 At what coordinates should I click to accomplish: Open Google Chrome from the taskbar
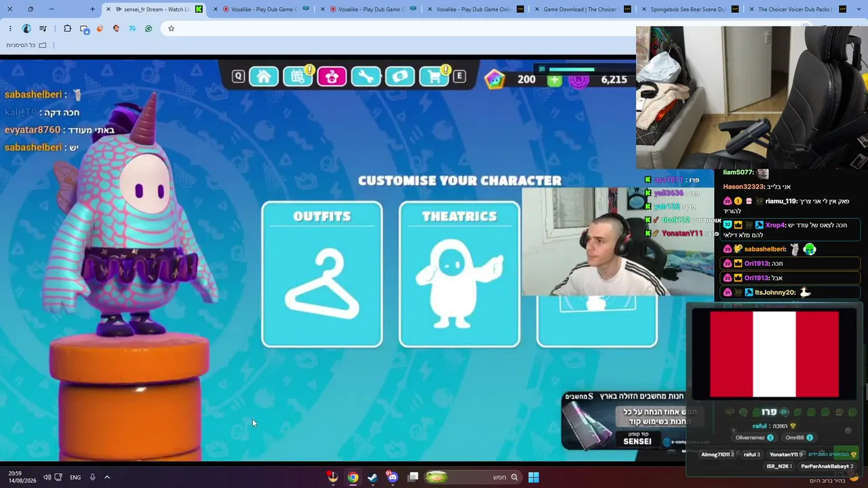(353, 477)
